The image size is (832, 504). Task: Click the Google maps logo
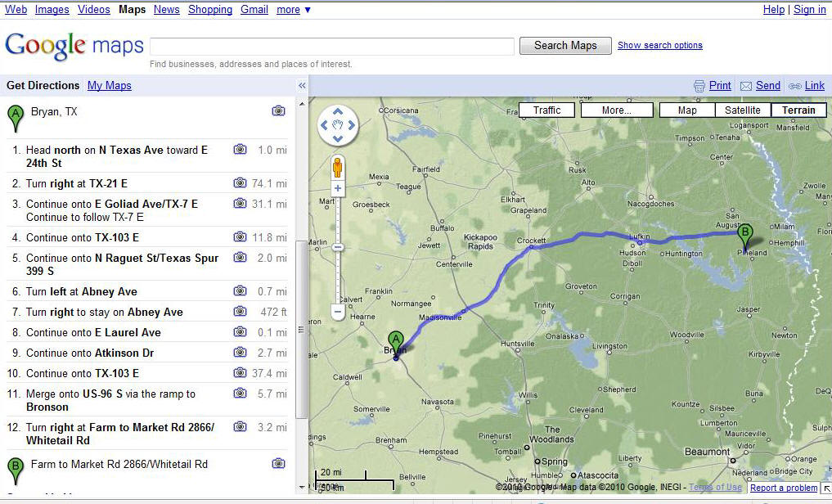tap(74, 46)
